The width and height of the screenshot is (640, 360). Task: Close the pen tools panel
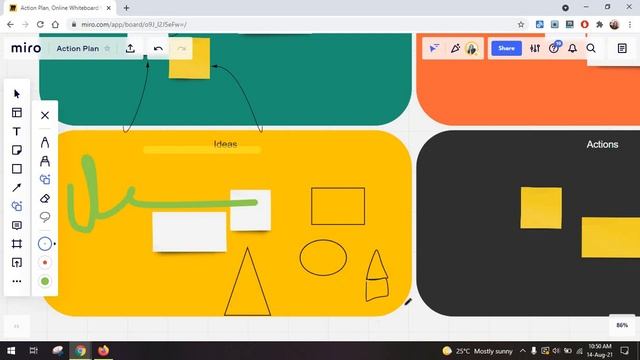(x=45, y=116)
